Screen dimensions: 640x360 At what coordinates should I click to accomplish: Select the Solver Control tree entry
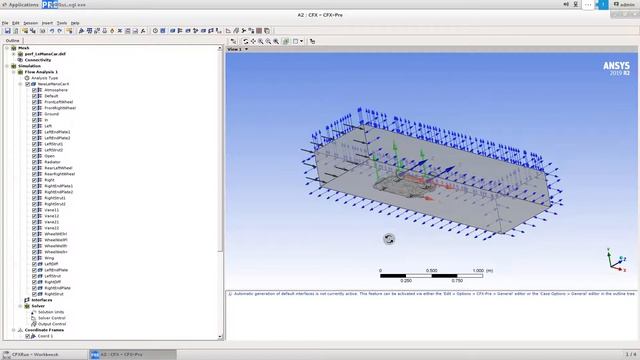(x=51, y=318)
